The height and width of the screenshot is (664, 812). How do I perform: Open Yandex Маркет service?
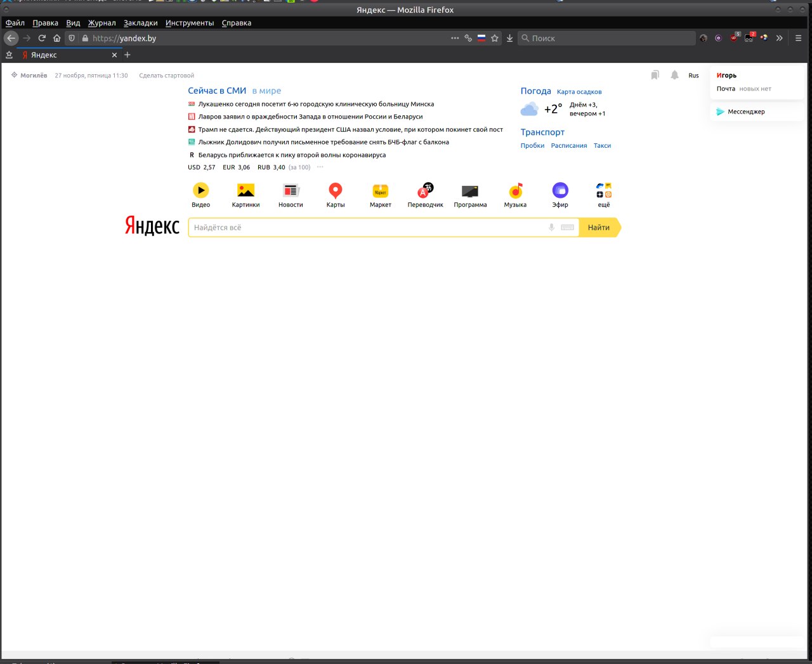click(x=381, y=195)
